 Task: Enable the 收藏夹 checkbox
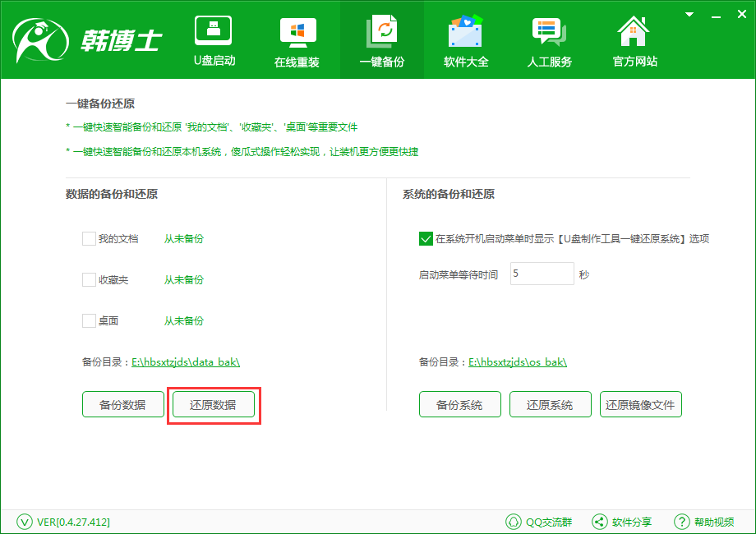(x=90, y=280)
